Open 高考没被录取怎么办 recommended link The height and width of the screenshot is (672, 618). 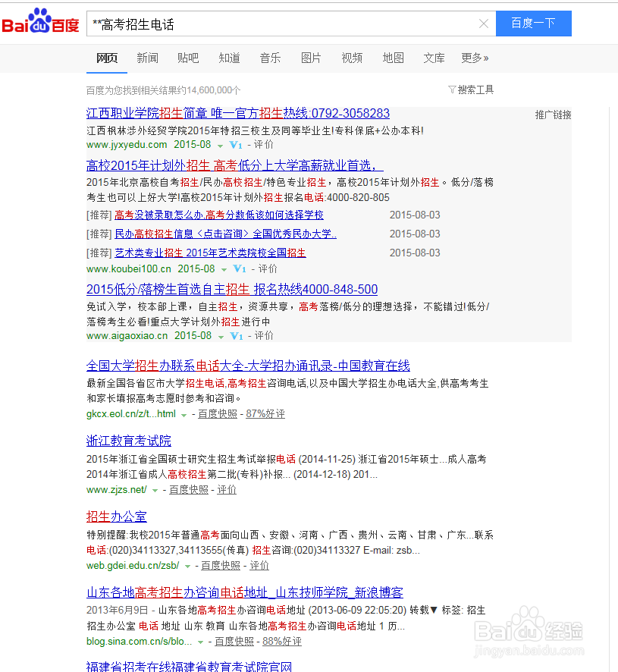pyautogui.click(x=219, y=215)
